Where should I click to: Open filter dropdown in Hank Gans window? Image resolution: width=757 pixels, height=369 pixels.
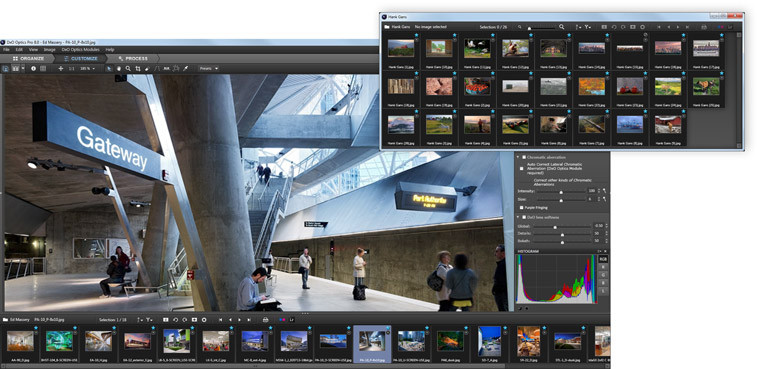click(588, 27)
